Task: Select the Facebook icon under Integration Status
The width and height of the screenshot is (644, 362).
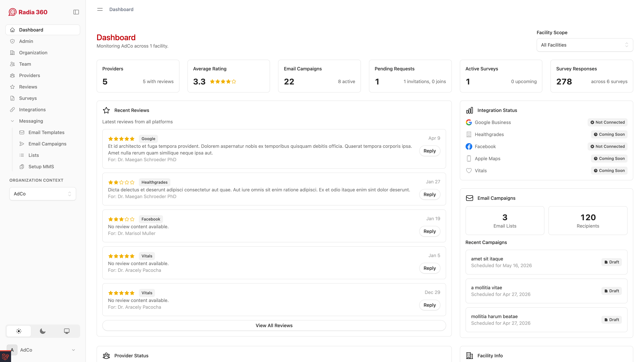Action: [469, 146]
